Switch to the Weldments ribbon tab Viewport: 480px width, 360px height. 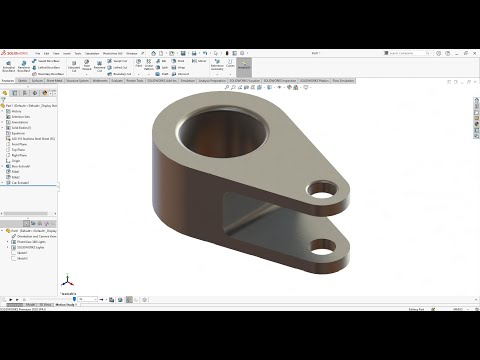tap(100, 81)
